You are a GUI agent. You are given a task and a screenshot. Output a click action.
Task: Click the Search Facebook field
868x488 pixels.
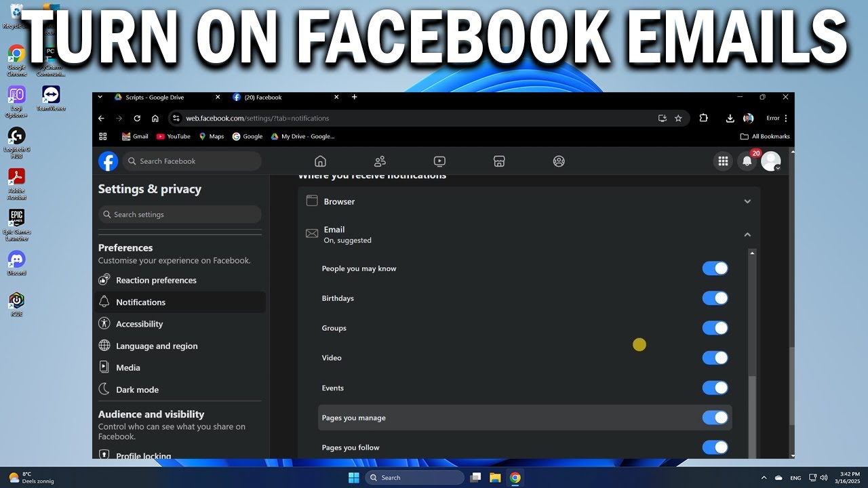(191, 161)
